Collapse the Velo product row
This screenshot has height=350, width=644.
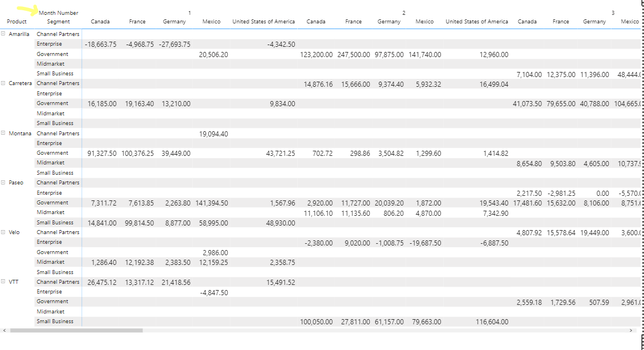[x=3, y=232]
